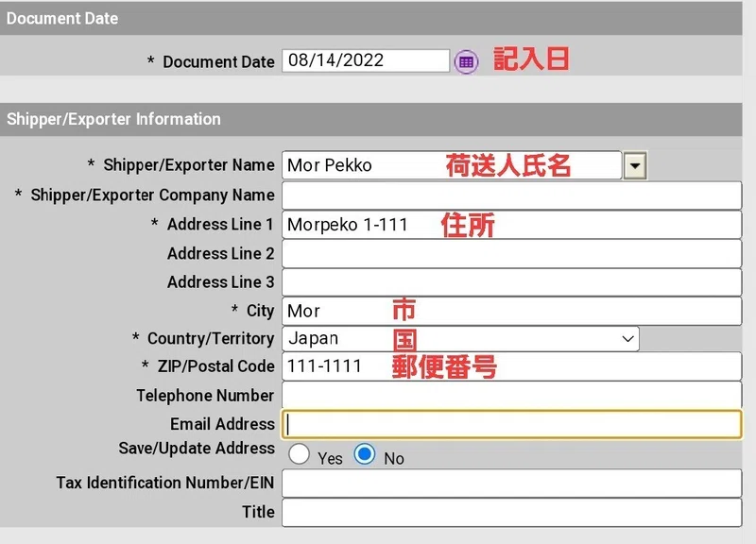This screenshot has width=756, height=544.
Task: Click the Telephone Number label
Action: pyautogui.click(x=205, y=396)
